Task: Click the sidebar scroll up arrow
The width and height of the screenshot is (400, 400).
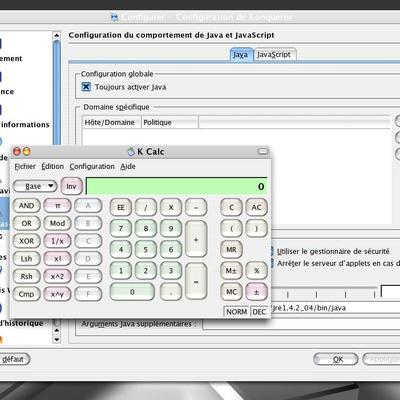Action: [x=57, y=35]
